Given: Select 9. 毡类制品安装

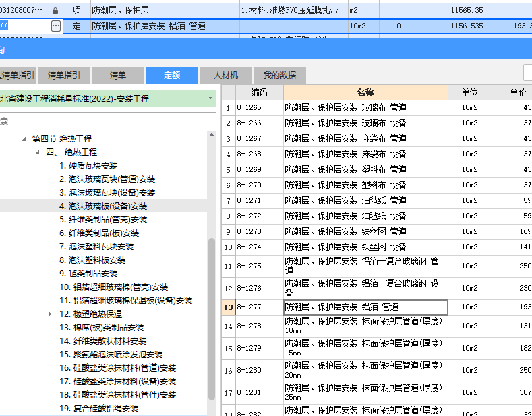Looking at the screenshot, I should [88, 274].
